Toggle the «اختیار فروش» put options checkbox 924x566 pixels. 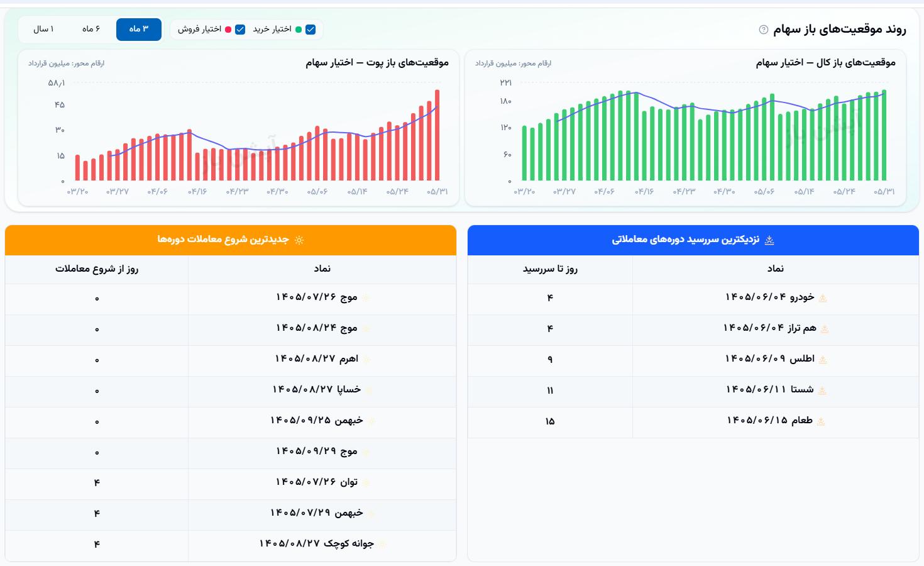240,30
